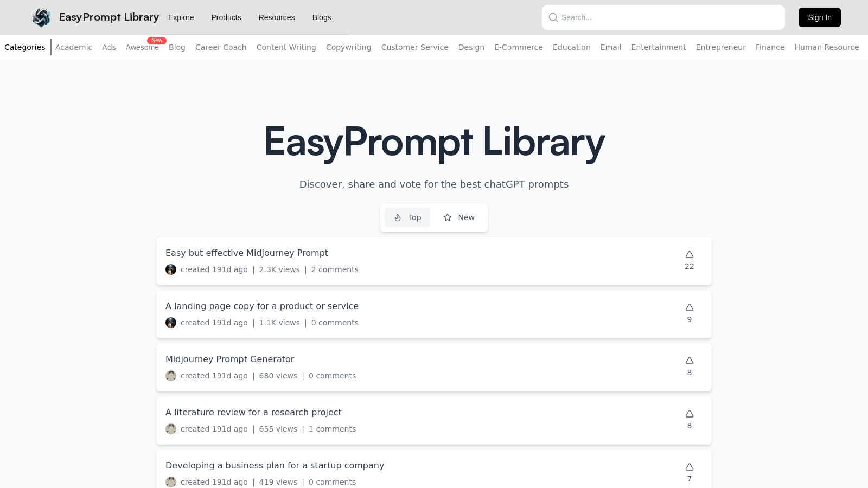
Task: Select the Entrepreneur category
Action: pyautogui.click(x=721, y=47)
